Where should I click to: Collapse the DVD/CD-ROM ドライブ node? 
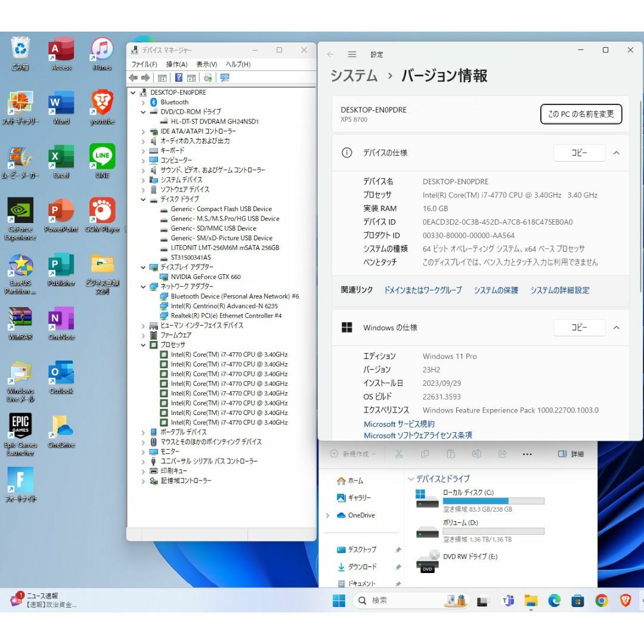(143, 112)
